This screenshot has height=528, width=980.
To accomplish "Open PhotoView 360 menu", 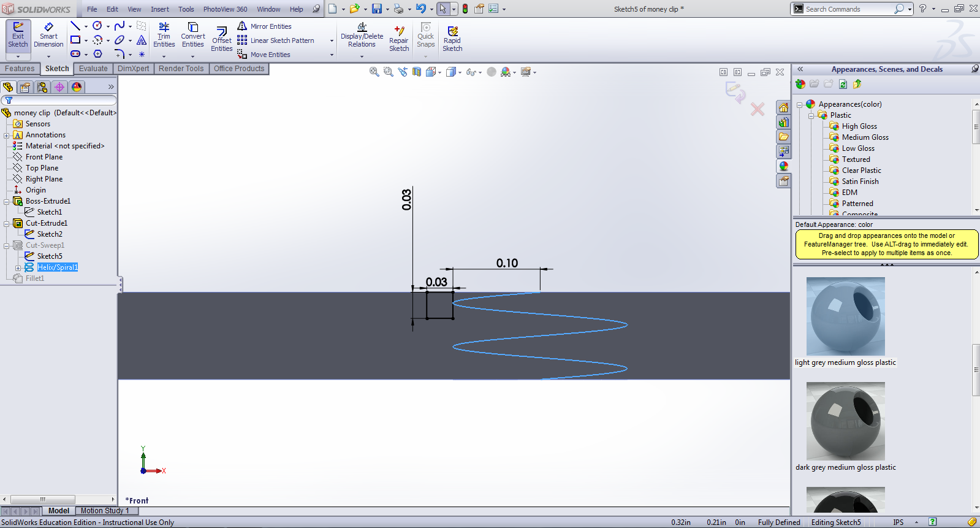I will click(x=225, y=9).
